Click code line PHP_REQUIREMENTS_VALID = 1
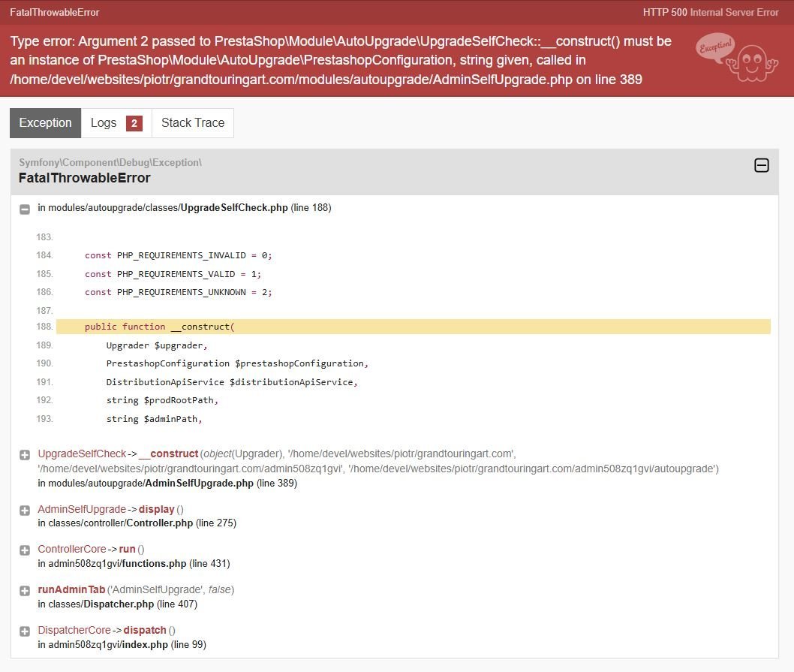Viewport: 794px width, 672px height. pyautogui.click(x=173, y=274)
